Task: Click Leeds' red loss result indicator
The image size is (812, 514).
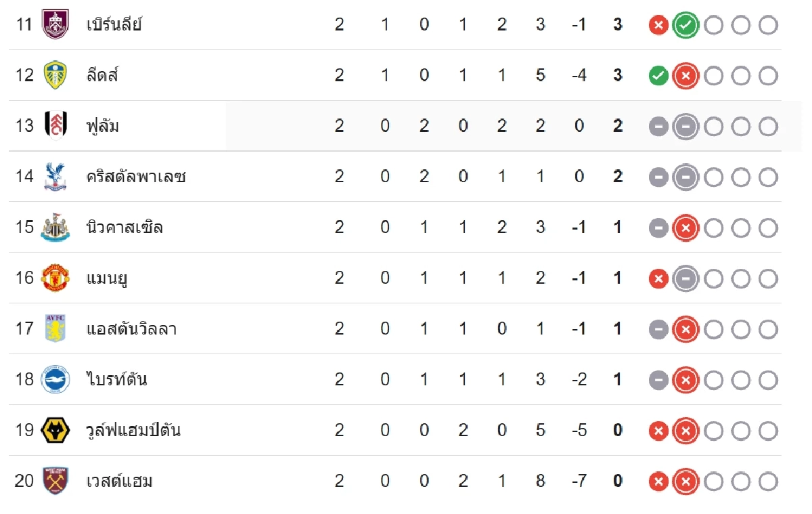Action: coord(685,76)
